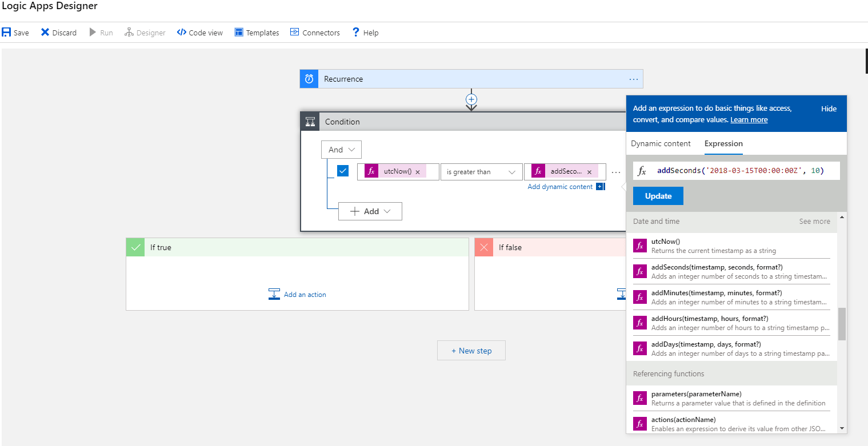Click the Templates grid icon

click(239, 33)
